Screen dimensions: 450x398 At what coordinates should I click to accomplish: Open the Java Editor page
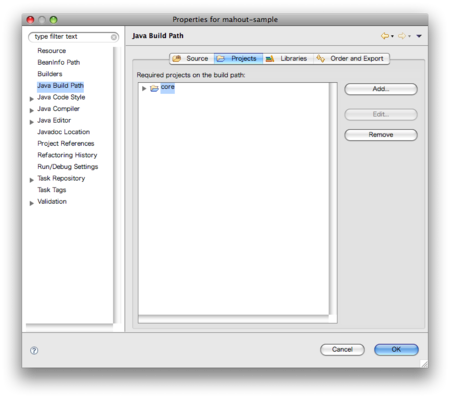(54, 120)
